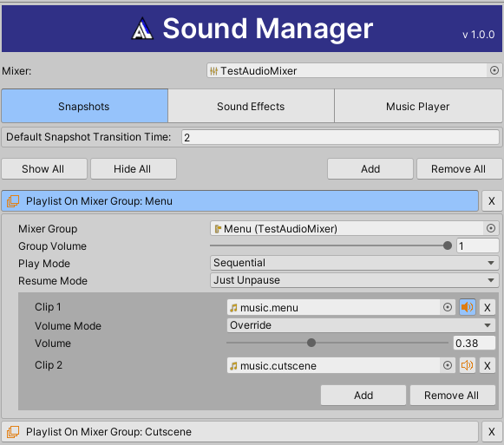504x445 pixels.
Task: Remove Clip 2 music.cutscene with X
Action: (x=488, y=365)
